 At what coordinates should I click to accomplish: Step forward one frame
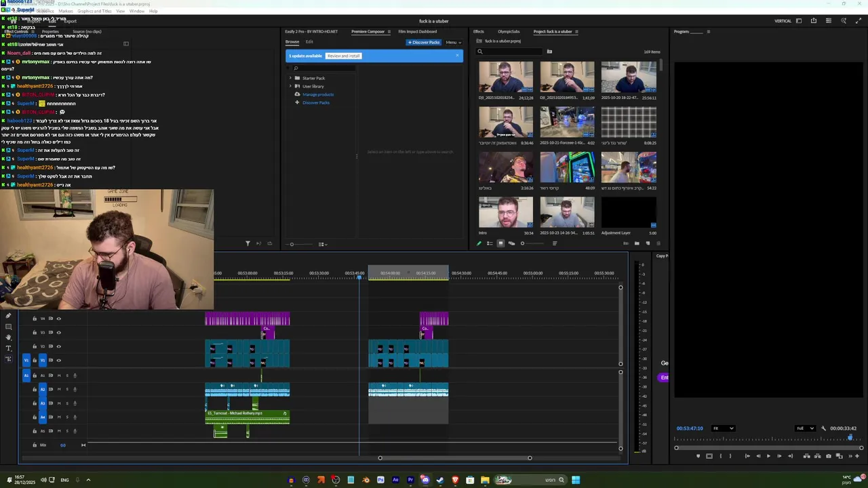(x=779, y=456)
